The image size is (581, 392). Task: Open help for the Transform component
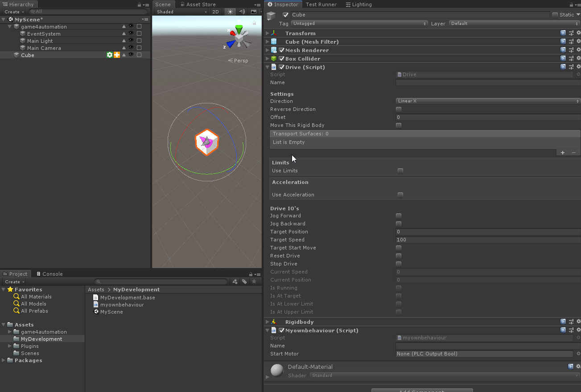pos(563,33)
